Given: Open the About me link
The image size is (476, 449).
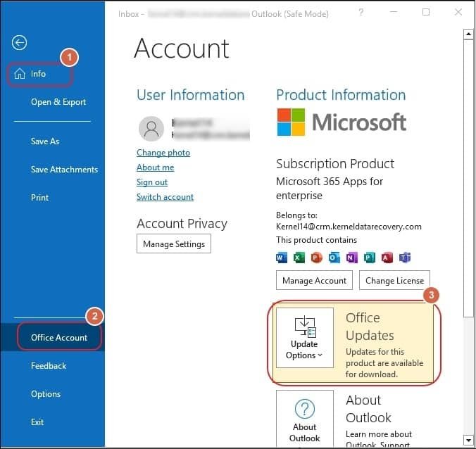Looking at the screenshot, I should pyautogui.click(x=155, y=167).
